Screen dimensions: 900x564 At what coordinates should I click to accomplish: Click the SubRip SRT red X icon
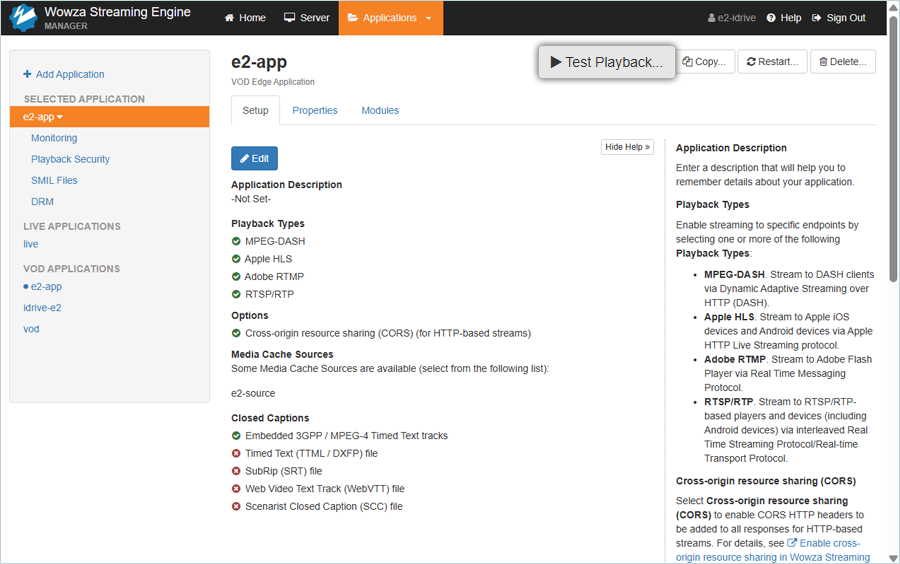click(x=236, y=471)
